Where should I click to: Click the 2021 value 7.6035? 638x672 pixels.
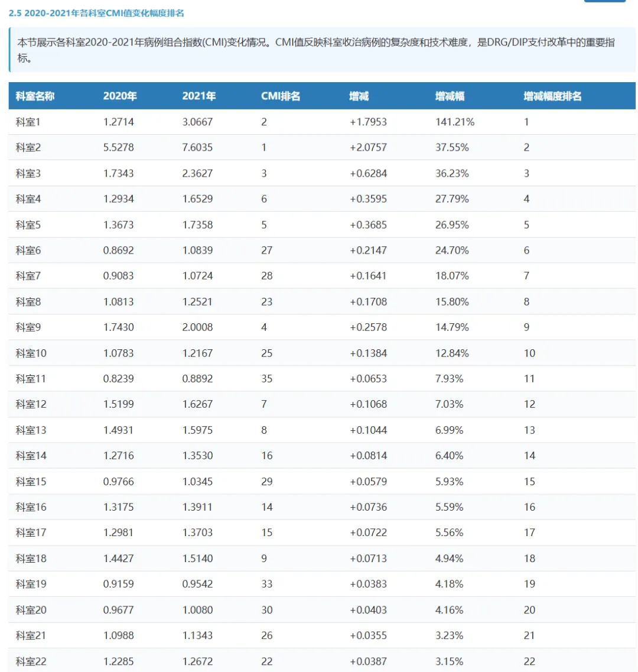(x=197, y=147)
